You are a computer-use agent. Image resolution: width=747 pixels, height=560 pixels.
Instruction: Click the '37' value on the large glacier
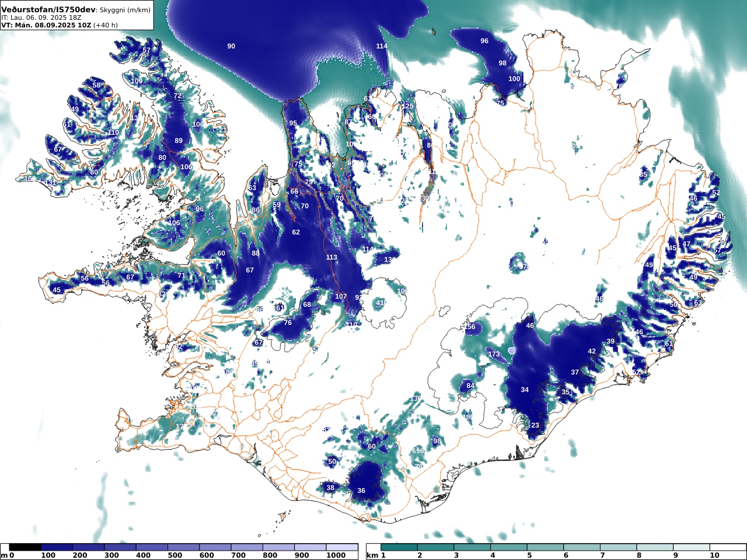[x=575, y=372]
